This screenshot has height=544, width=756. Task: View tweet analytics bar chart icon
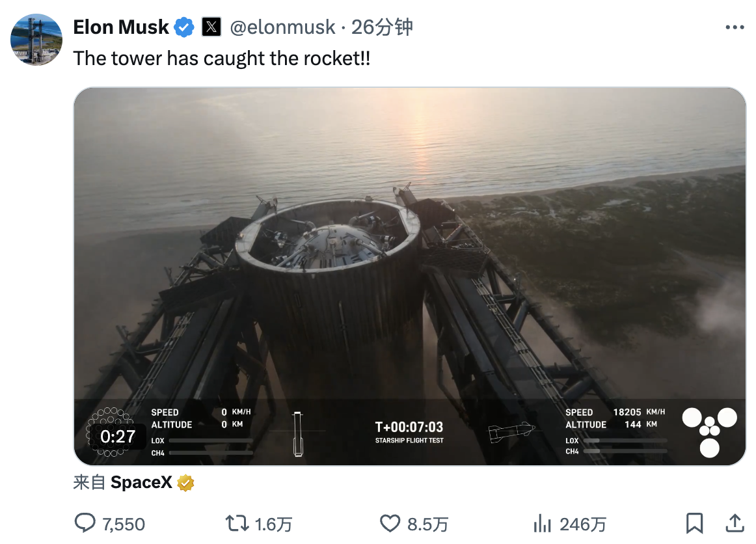pos(542,523)
